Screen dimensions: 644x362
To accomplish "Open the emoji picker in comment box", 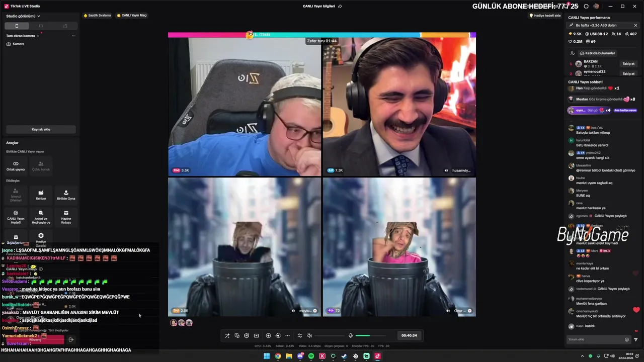I will tap(627, 339).
